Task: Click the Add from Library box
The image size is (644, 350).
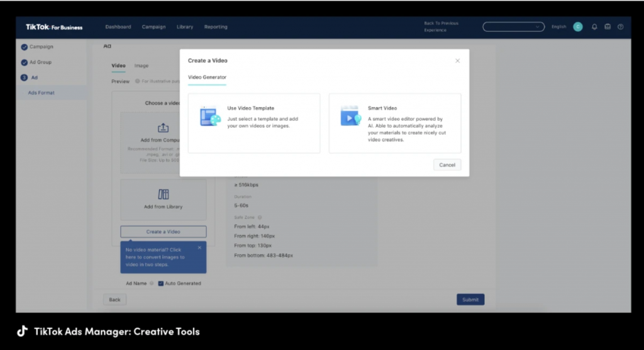Action: point(163,200)
